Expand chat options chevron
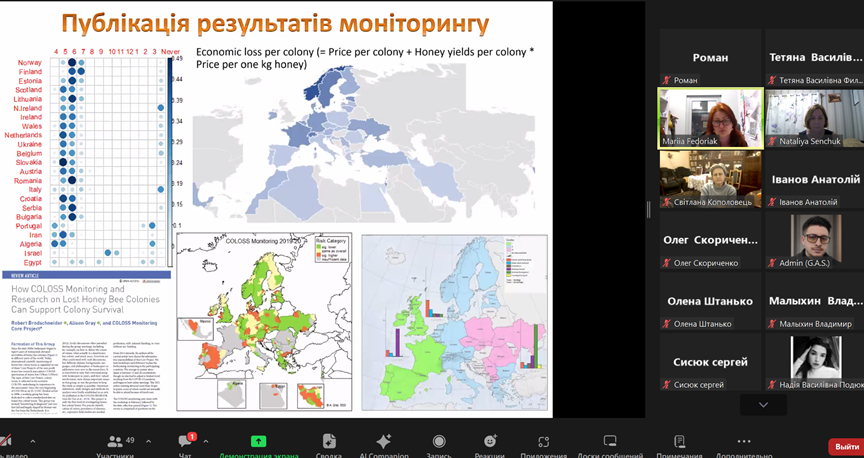The width and height of the screenshot is (864, 458). coord(206,441)
